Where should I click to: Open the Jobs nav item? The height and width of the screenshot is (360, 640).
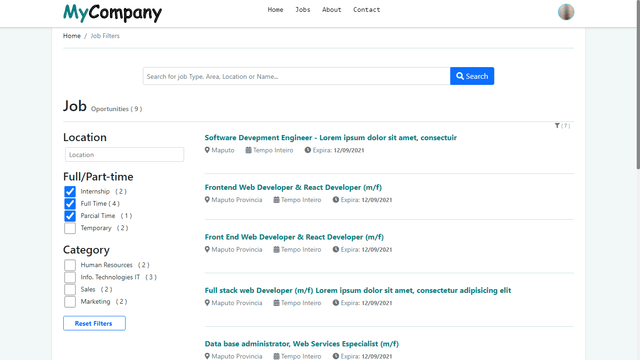302,9
